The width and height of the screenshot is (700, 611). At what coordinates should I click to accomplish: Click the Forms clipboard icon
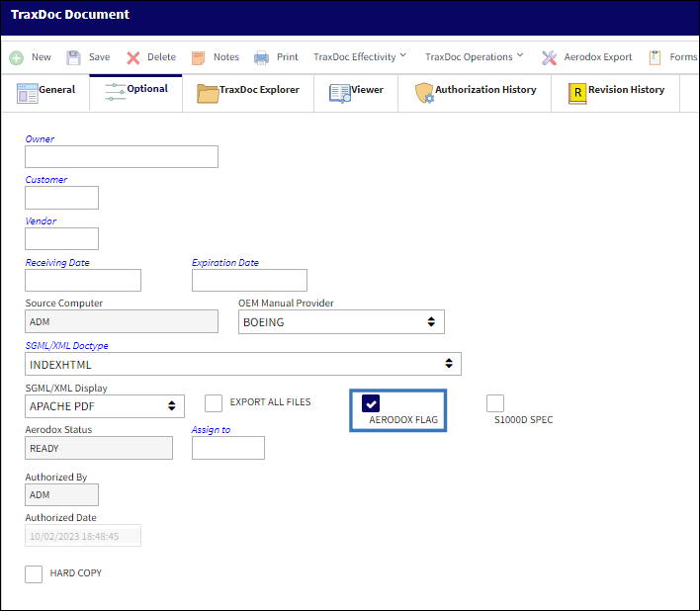pos(655,58)
